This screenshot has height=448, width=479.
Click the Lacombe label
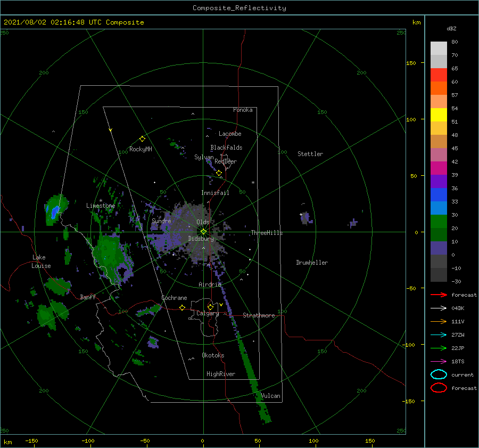[230, 134]
